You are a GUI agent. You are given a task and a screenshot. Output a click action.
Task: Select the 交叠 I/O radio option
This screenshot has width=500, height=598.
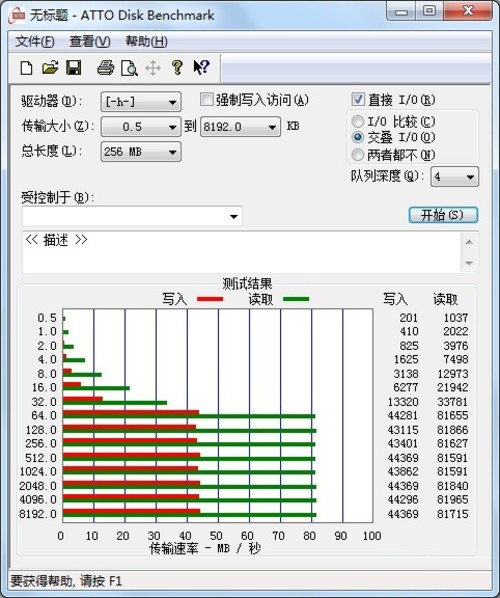[x=357, y=137]
